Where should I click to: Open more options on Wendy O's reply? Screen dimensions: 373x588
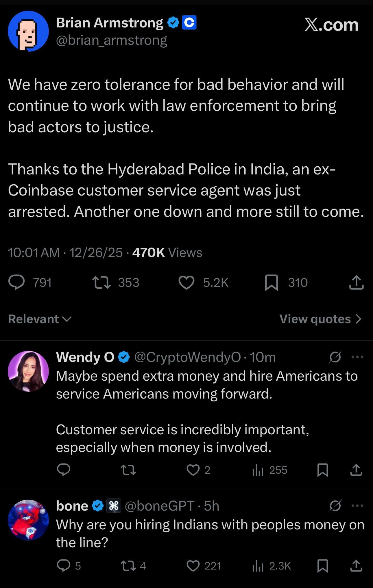click(x=357, y=357)
